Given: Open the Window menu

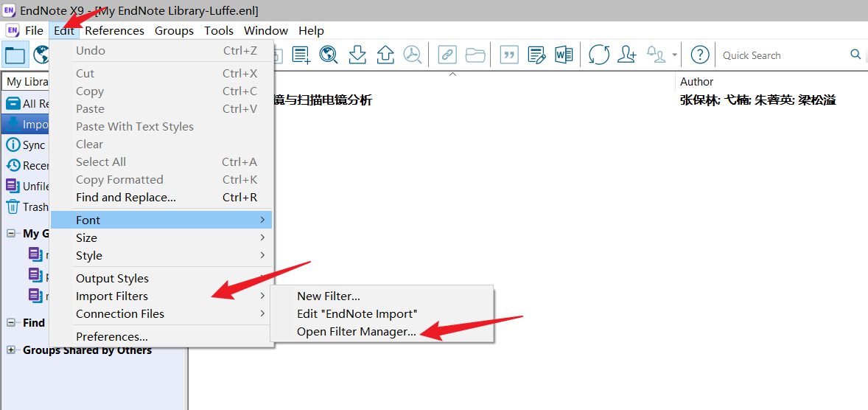Looking at the screenshot, I should [x=266, y=30].
